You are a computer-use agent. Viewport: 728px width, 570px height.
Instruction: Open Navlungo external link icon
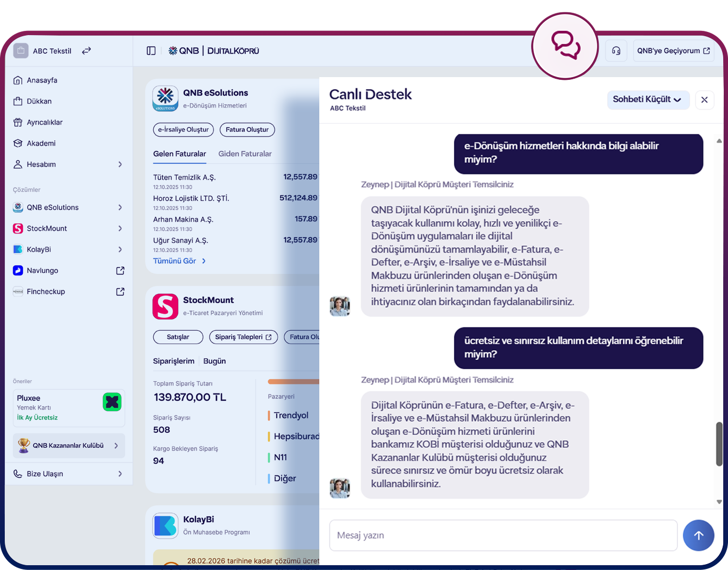[x=120, y=271]
